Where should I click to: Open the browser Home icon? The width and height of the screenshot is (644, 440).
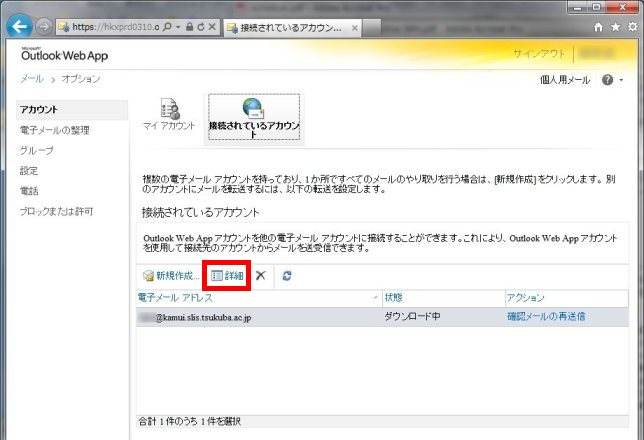[x=598, y=27]
